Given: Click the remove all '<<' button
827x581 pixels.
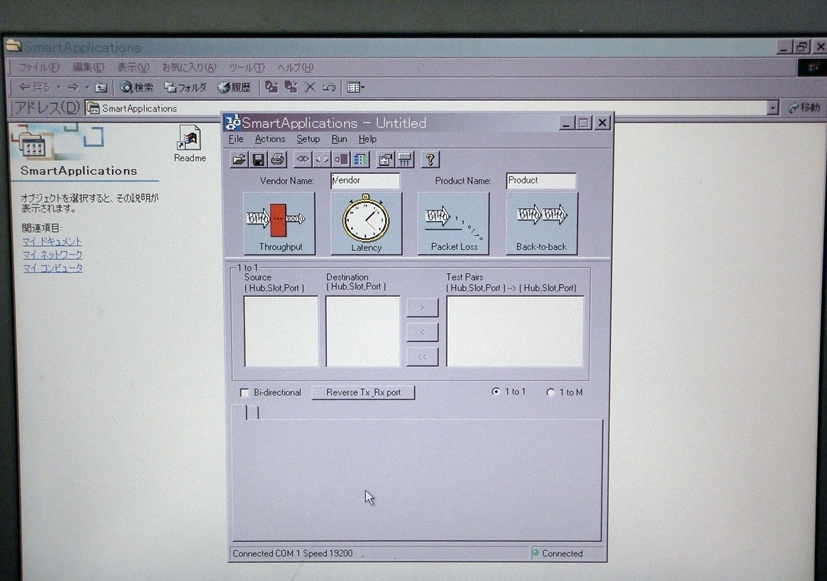Looking at the screenshot, I should click(422, 357).
